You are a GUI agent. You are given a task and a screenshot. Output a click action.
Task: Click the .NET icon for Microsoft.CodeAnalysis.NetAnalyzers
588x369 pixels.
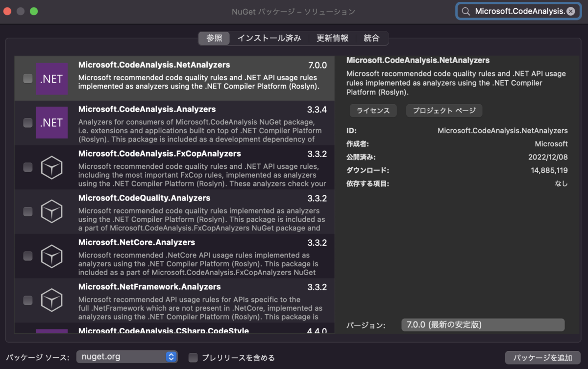pos(51,78)
